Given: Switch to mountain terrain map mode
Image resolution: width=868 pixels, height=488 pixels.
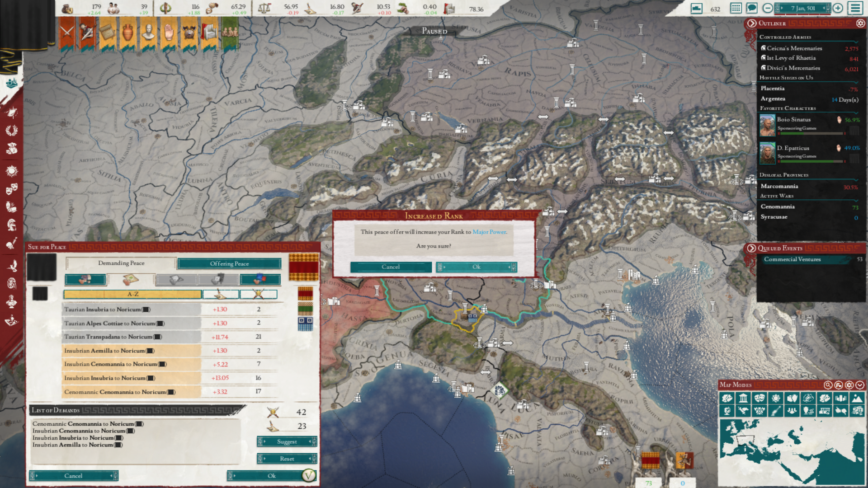Looking at the screenshot, I should (857, 398).
